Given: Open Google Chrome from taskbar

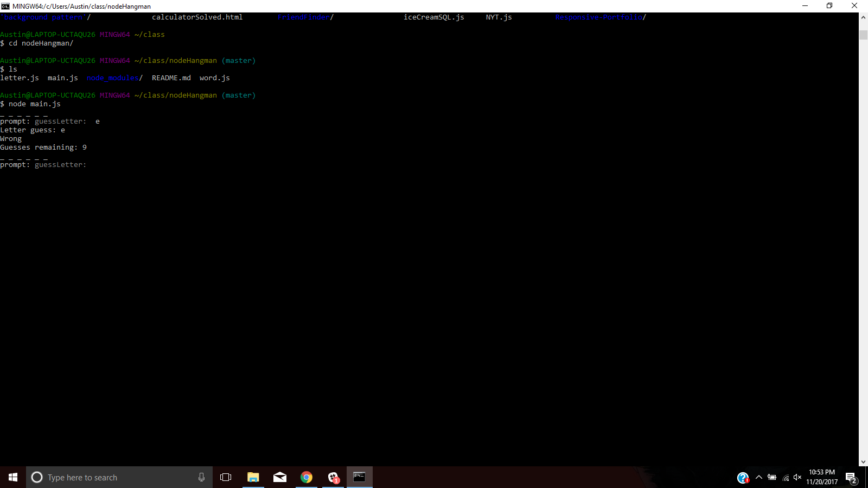Looking at the screenshot, I should (307, 477).
